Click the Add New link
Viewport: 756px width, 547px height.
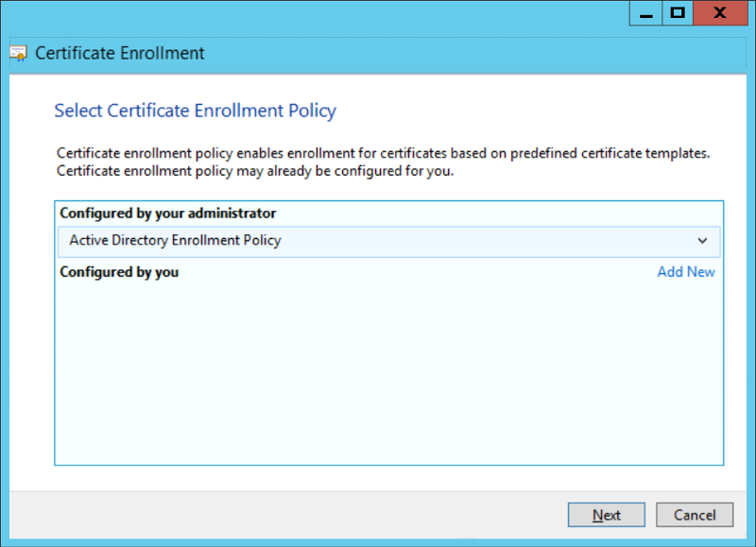686,272
